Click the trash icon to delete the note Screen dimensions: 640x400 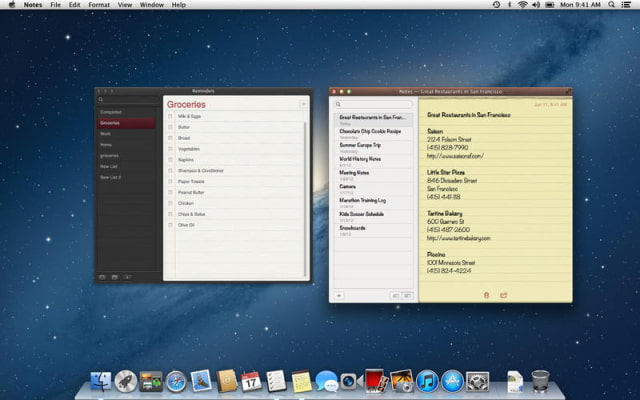pos(486,295)
